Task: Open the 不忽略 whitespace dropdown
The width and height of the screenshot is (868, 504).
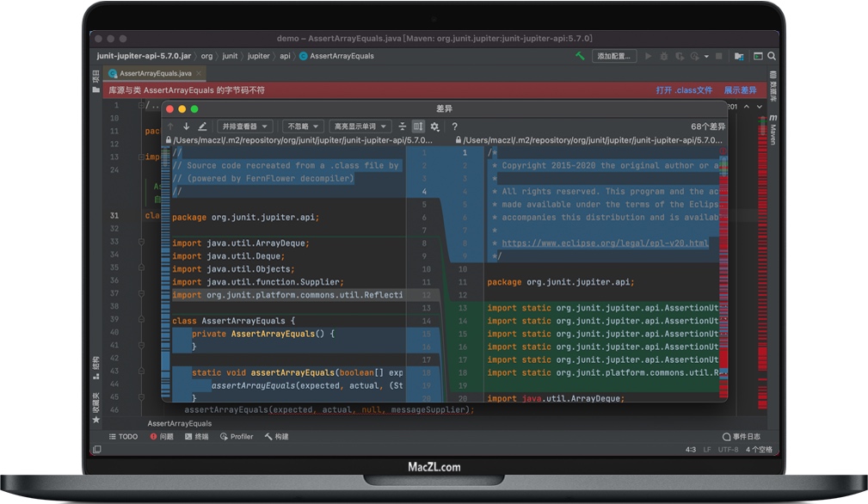Action: (x=303, y=126)
